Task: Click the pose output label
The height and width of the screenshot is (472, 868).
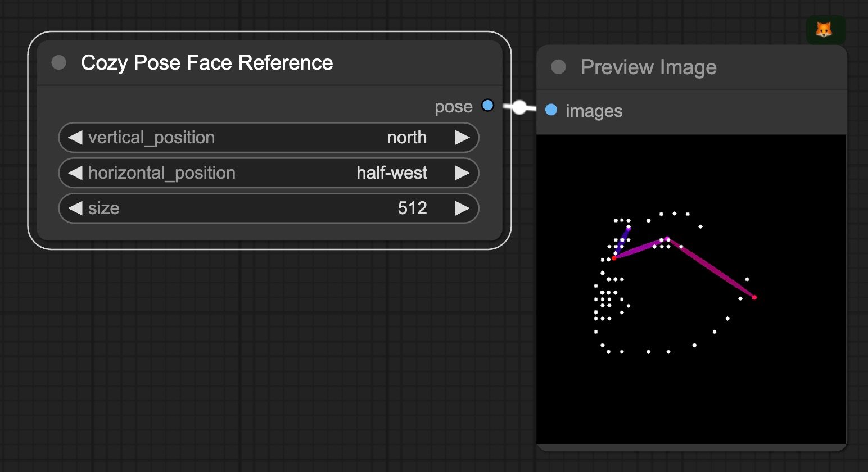Action: (453, 107)
